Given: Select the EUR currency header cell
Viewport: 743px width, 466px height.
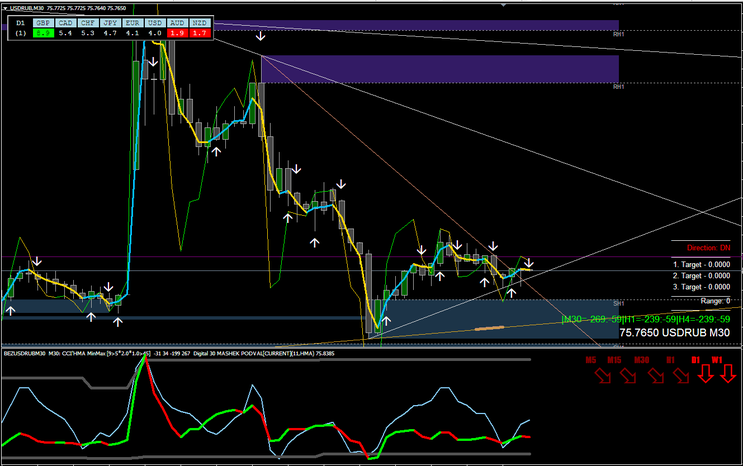Looking at the screenshot, I should [x=132, y=23].
